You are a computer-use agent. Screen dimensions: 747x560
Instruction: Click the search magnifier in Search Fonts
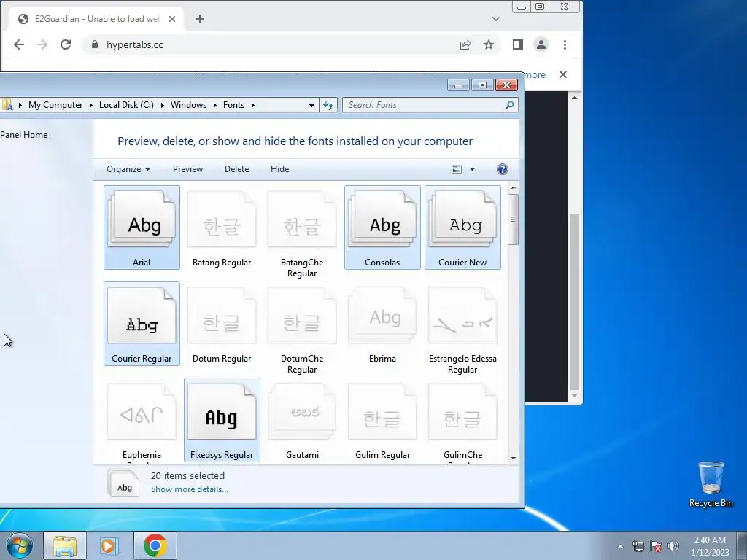coord(509,105)
